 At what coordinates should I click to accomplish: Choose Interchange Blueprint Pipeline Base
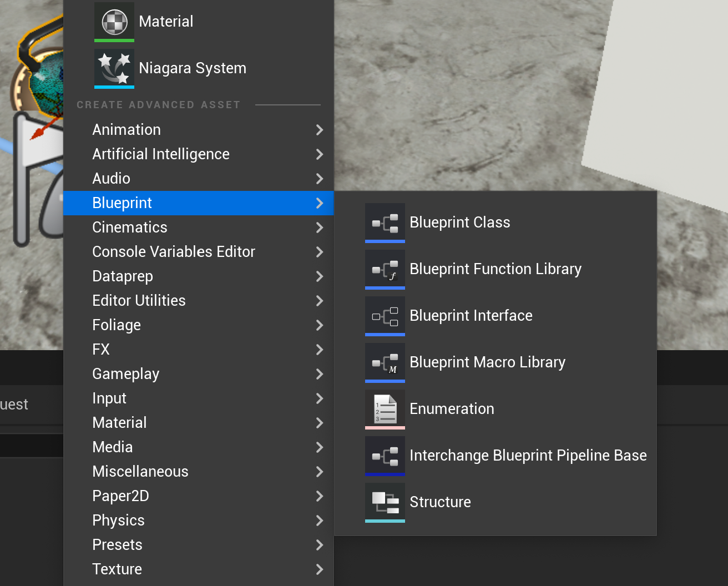tap(496, 456)
